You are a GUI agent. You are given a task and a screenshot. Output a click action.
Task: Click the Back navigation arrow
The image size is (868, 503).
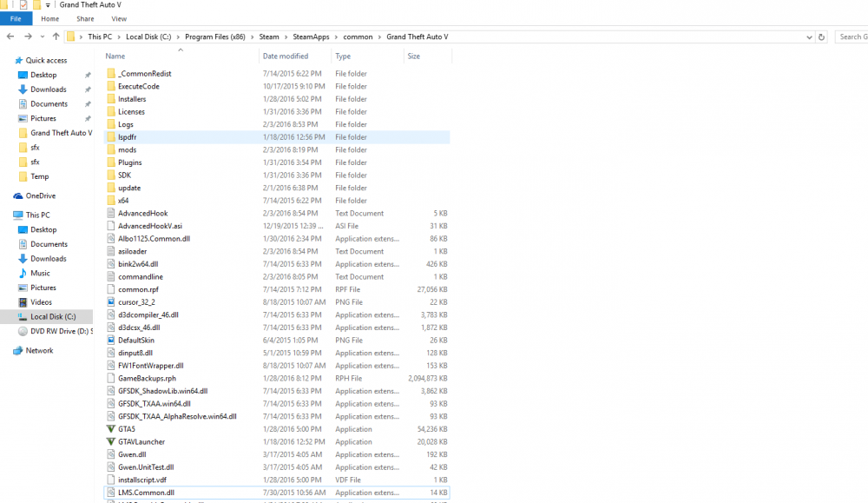point(10,36)
